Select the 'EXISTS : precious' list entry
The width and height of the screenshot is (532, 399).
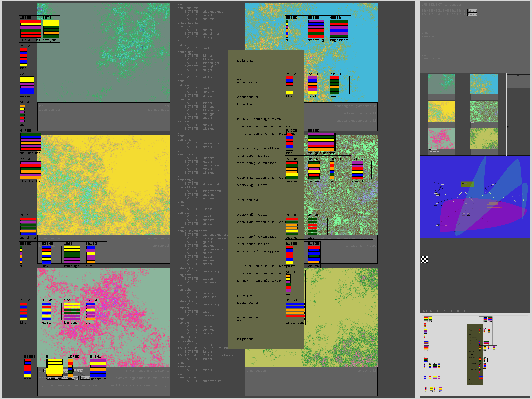point(202,381)
